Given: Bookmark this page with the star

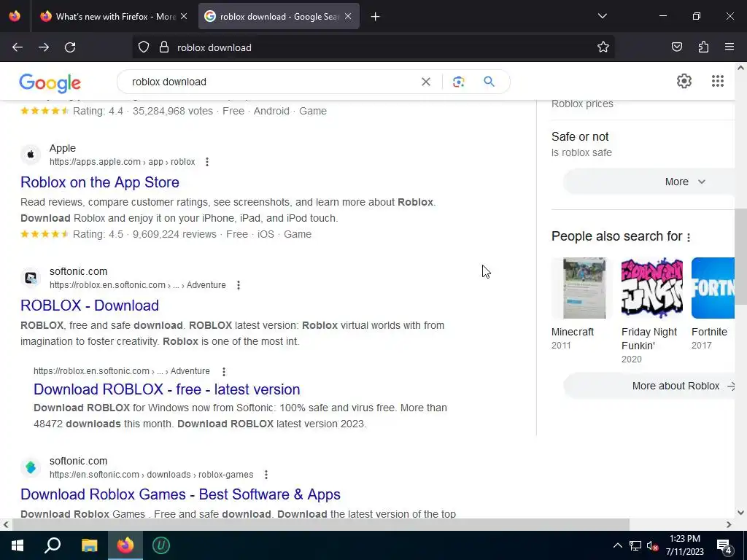Looking at the screenshot, I should 603,47.
